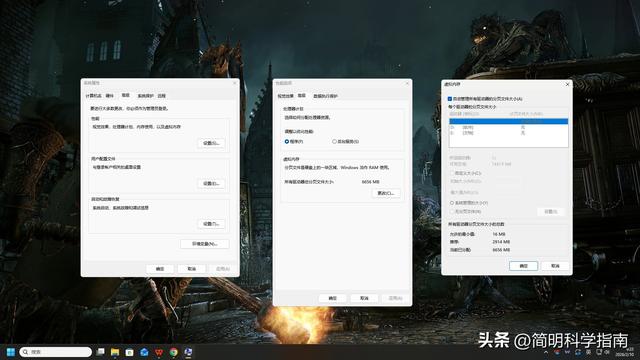Select Advanced tab in Performance Options
This screenshot has height=360, width=640.
[x=302, y=96]
